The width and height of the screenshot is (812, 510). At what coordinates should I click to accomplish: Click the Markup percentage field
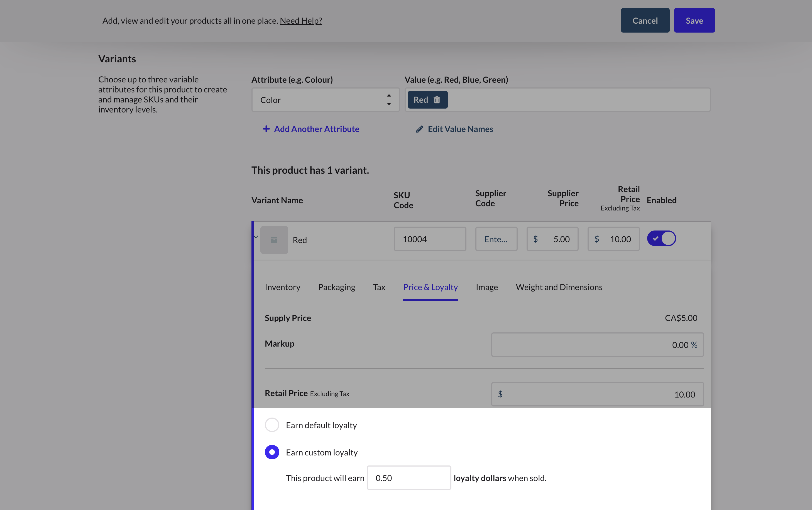click(597, 344)
